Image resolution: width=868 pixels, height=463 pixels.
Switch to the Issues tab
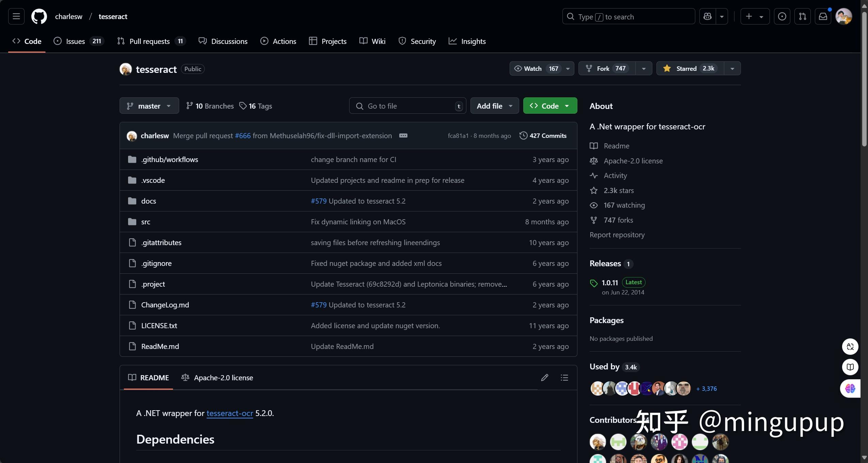pos(75,41)
